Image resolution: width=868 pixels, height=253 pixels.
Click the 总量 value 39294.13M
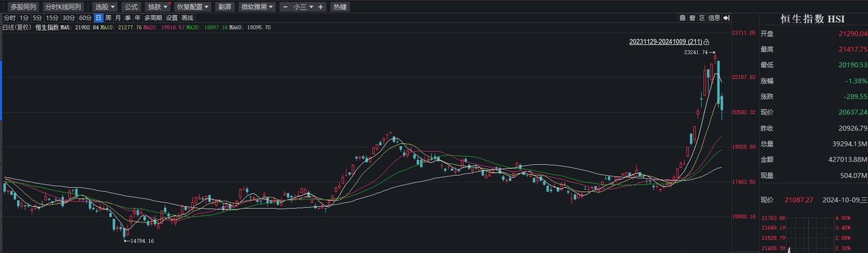849,144
